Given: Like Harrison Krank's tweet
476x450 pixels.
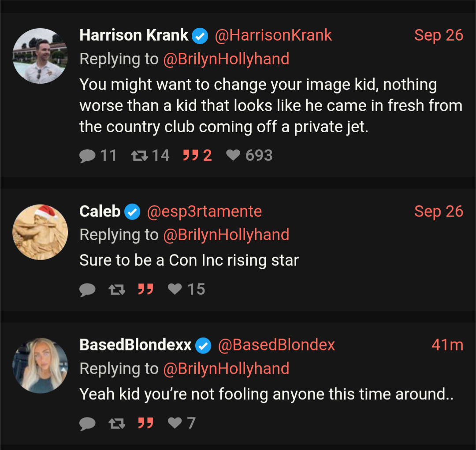Looking at the screenshot, I should pyautogui.click(x=233, y=156).
